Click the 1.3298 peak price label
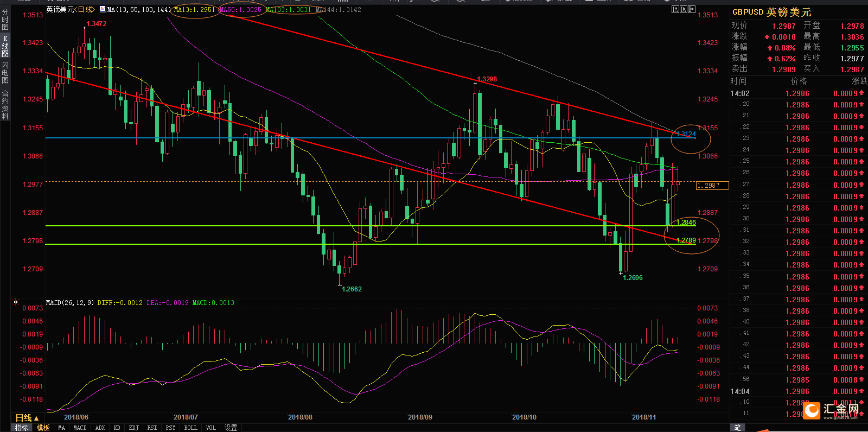The image size is (868, 432). [x=487, y=79]
